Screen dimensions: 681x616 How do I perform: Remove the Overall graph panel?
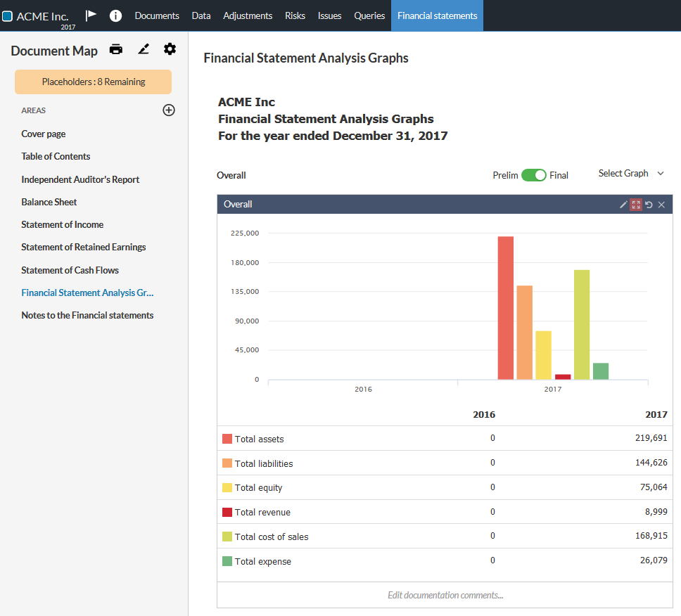(x=661, y=205)
